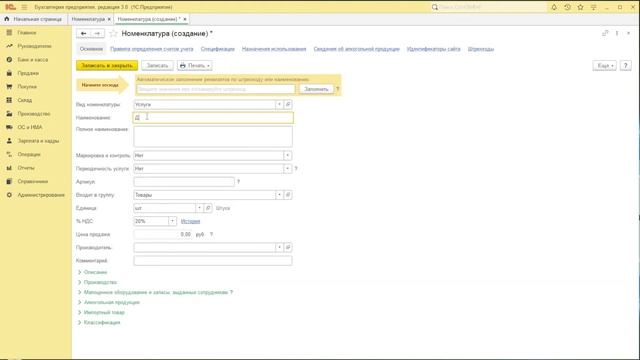640x360 pixels.
Task: Open Справочники section
Action: (33, 181)
